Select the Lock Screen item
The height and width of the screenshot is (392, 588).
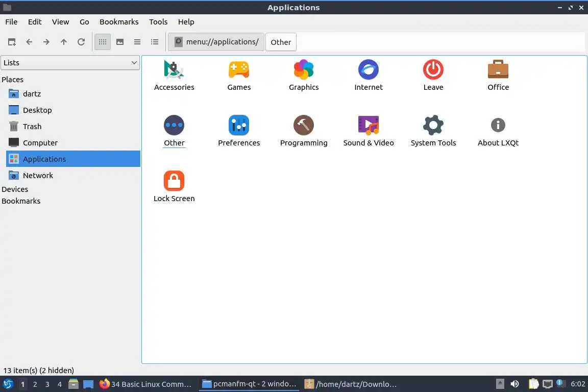[174, 186]
